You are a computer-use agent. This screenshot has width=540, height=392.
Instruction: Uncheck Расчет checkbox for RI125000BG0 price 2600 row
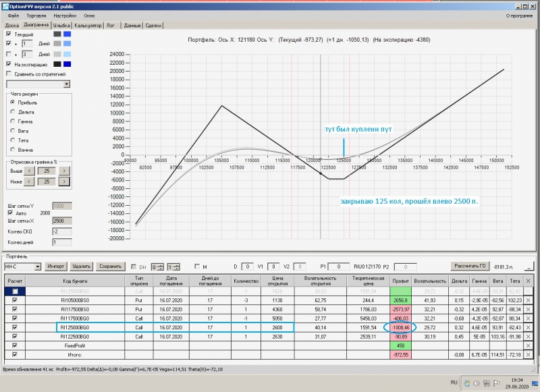(x=15, y=327)
